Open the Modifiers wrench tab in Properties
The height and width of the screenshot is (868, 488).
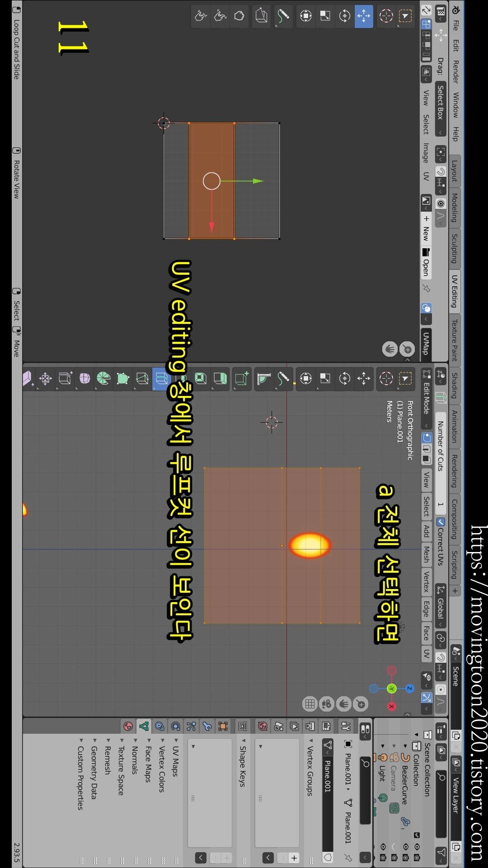(x=207, y=726)
